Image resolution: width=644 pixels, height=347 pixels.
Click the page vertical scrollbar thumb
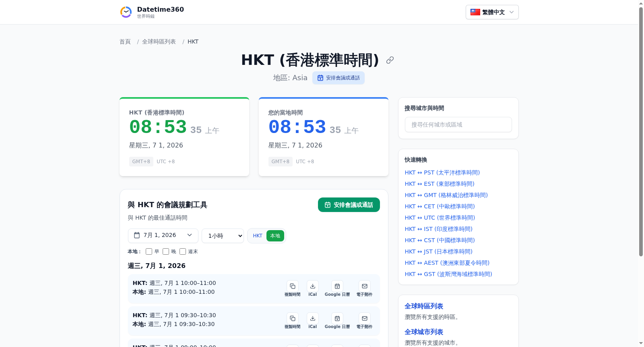pos(641,131)
